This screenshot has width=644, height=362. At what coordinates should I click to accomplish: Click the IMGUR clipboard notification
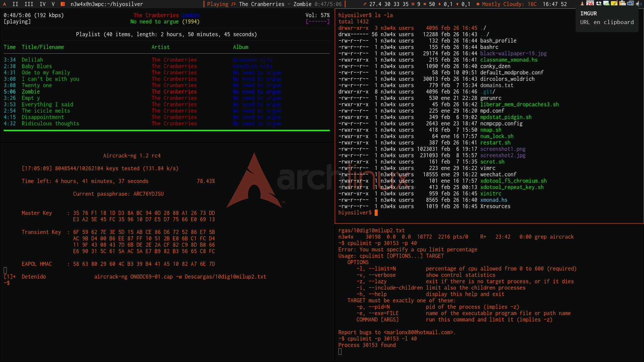pyautogui.click(x=607, y=18)
